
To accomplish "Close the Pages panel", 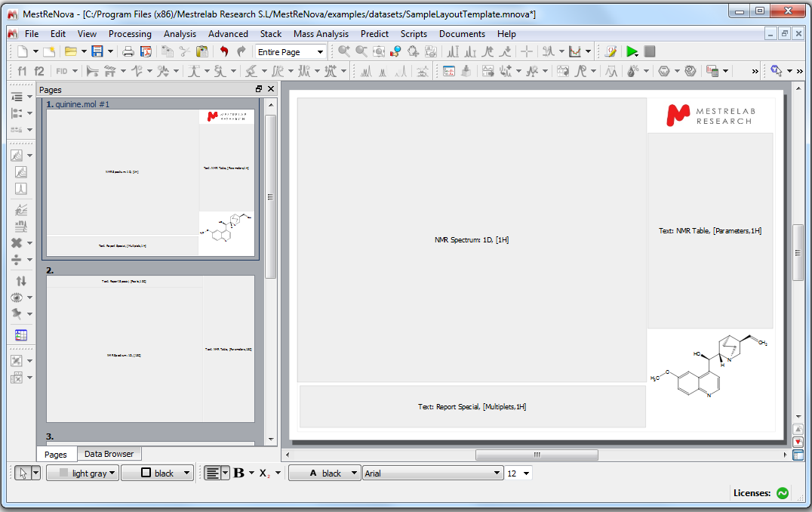I will (x=271, y=89).
